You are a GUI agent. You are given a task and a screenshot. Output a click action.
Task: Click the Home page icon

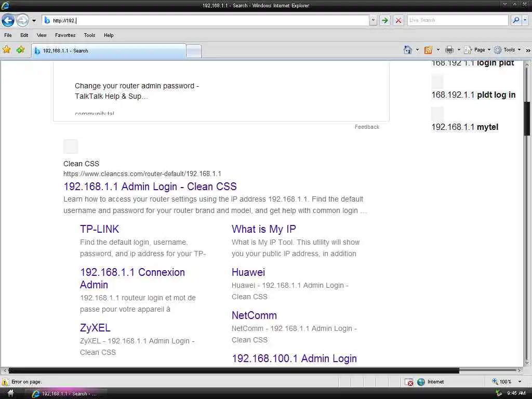[x=407, y=50]
